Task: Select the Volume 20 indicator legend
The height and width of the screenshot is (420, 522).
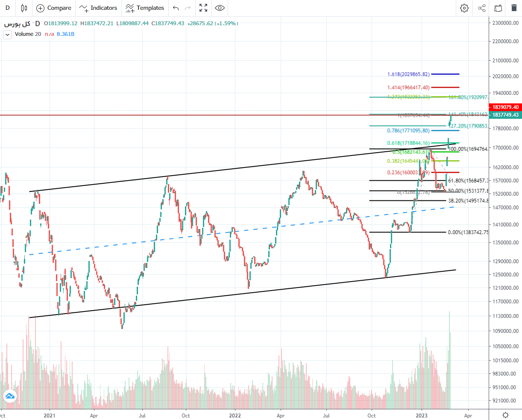Action: (28, 34)
